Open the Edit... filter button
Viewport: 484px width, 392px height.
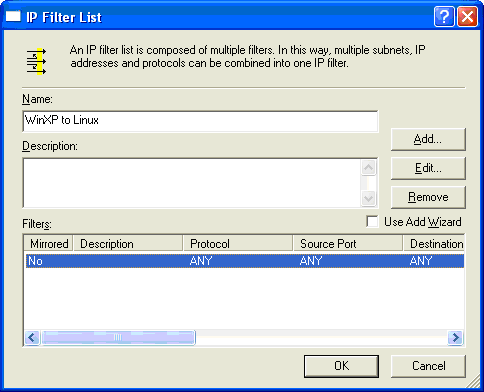pyautogui.click(x=428, y=168)
